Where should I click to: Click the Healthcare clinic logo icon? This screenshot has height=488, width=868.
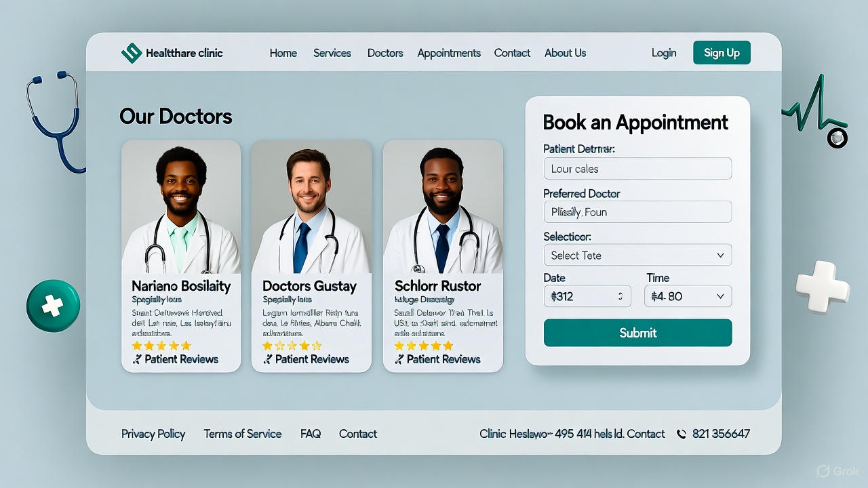pos(131,53)
